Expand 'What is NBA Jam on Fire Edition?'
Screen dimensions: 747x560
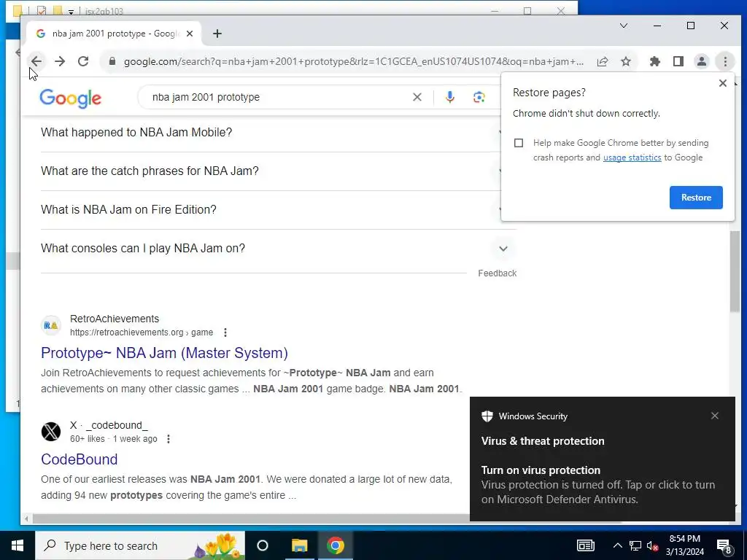[x=271, y=209]
